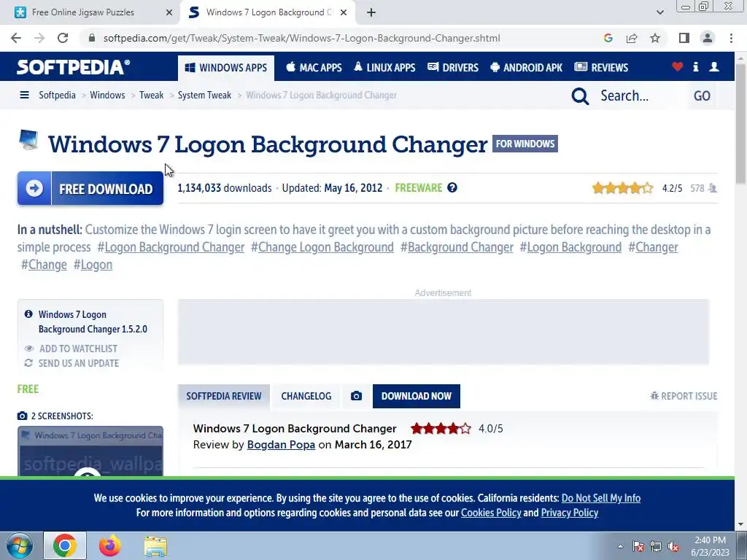Screen dimensions: 747x560
Task: Open the Cookies Policy link
Action: coord(491,513)
